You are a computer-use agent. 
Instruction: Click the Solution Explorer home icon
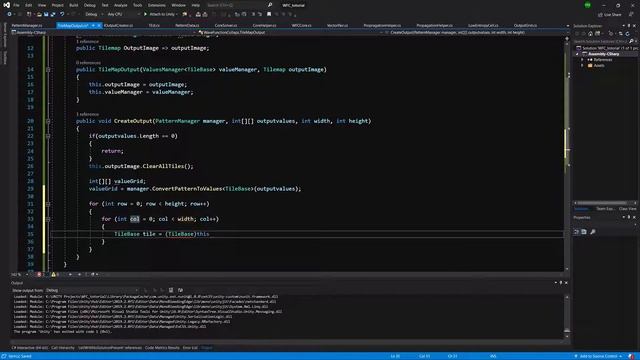point(590,33)
